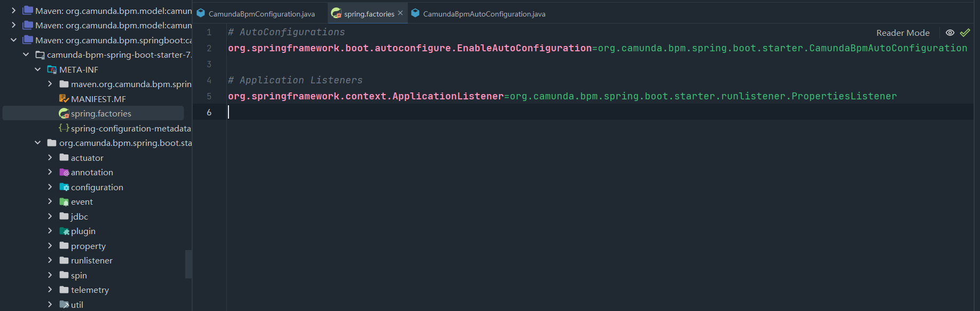The height and width of the screenshot is (311, 980).
Task: Expand the jdbc package
Action: point(50,216)
